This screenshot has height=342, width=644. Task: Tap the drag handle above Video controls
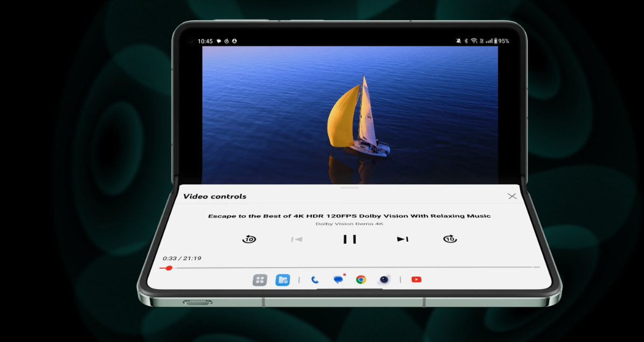pos(350,188)
